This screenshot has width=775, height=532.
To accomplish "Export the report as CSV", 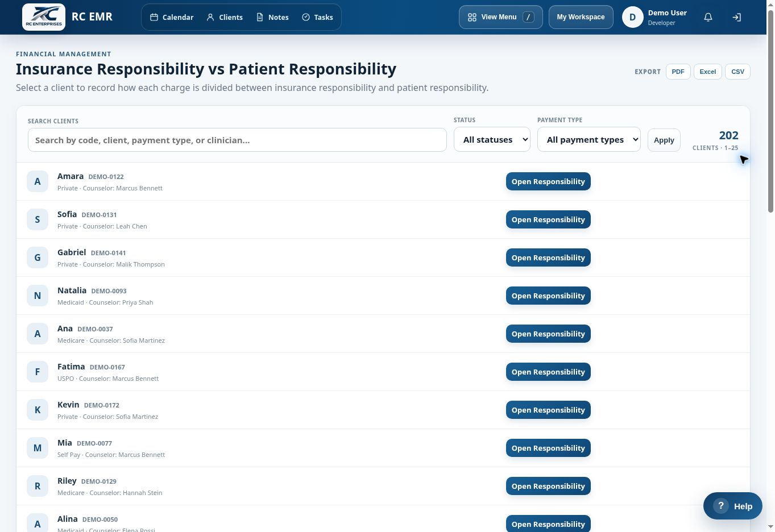I will point(738,72).
